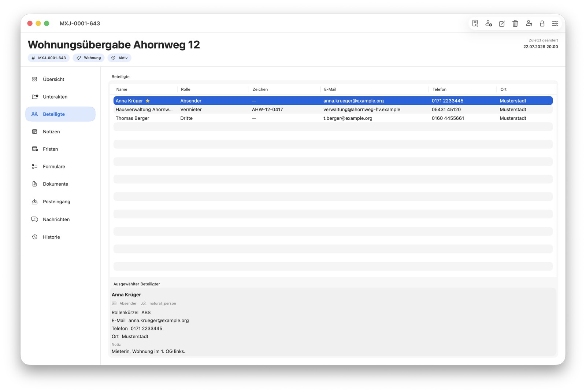The height and width of the screenshot is (392, 586).
Task: Select the Hausverwaltung Ahornw... row
Action: [x=333, y=110]
